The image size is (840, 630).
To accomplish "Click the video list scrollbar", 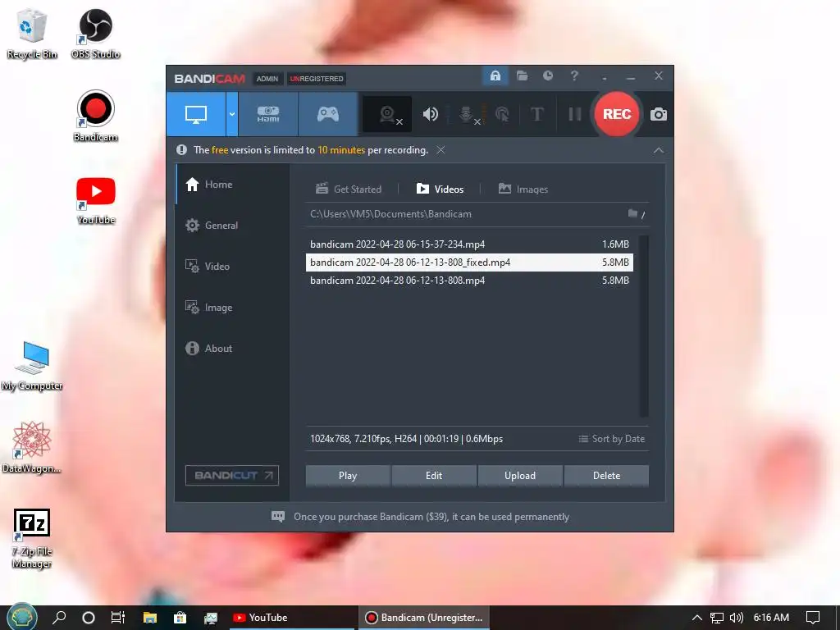I will click(644, 326).
